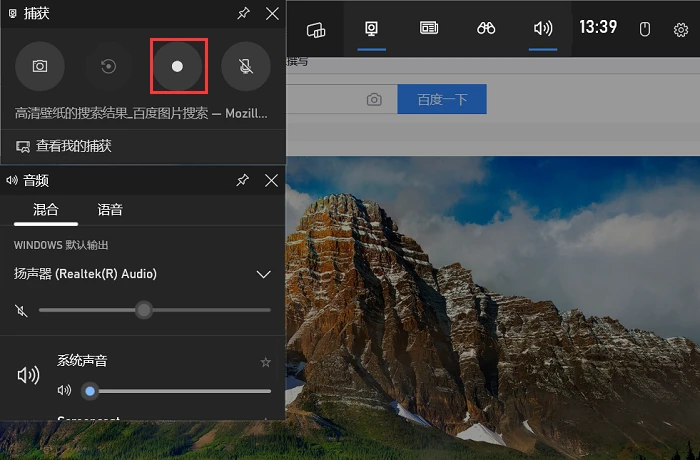Open the performance widget icon
The height and width of the screenshot is (460, 700).
(x=429, y=28)
